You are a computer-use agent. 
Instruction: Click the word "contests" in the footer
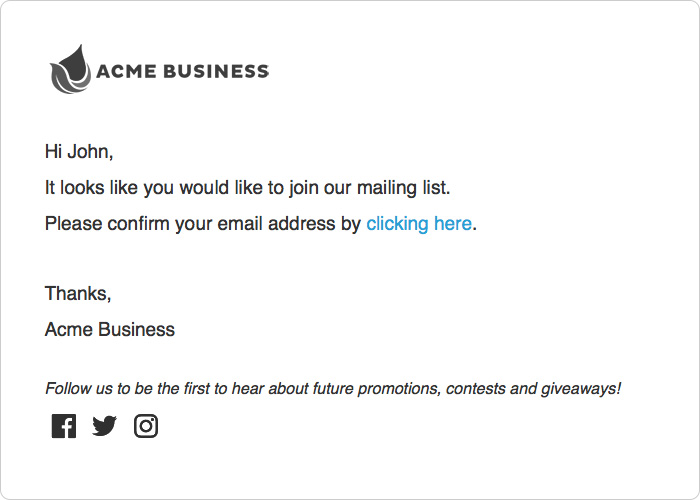pyautogui.click(x=476, y=388)
